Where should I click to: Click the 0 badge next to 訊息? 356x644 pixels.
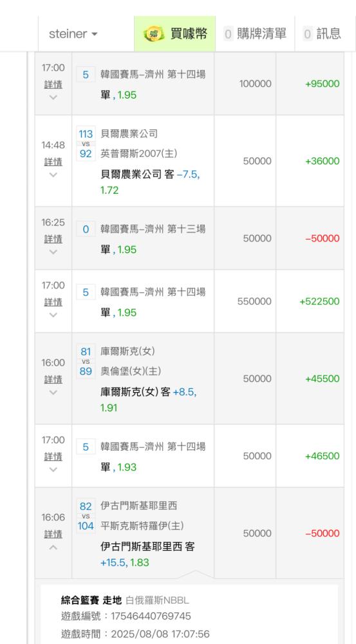pos(308,33)
